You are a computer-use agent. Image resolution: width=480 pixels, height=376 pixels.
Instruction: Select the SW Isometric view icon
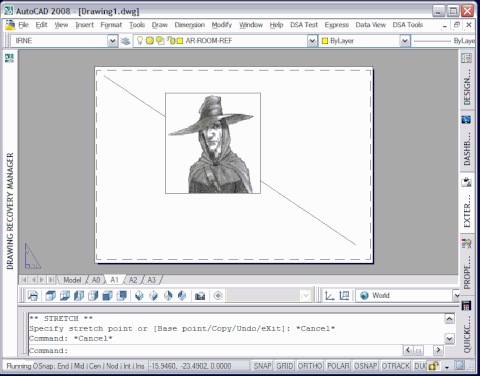(x=139, y=296)
